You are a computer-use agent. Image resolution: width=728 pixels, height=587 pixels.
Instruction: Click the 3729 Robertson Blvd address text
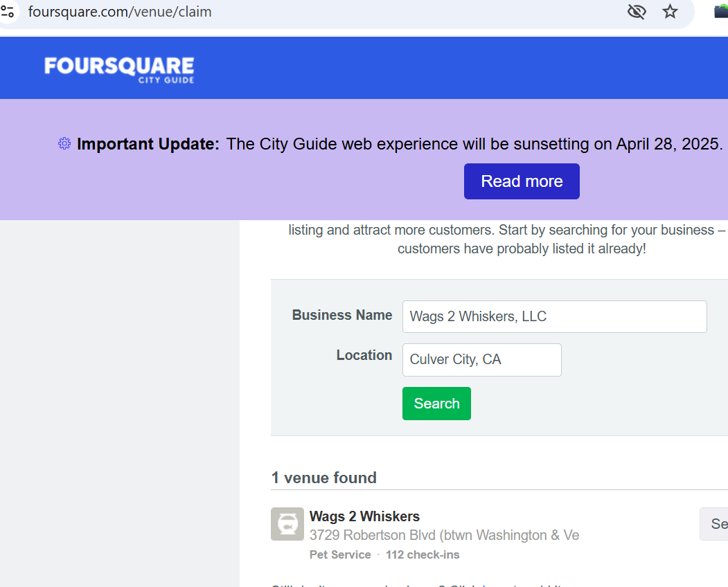pyautogui.click(x=444, y=535)
